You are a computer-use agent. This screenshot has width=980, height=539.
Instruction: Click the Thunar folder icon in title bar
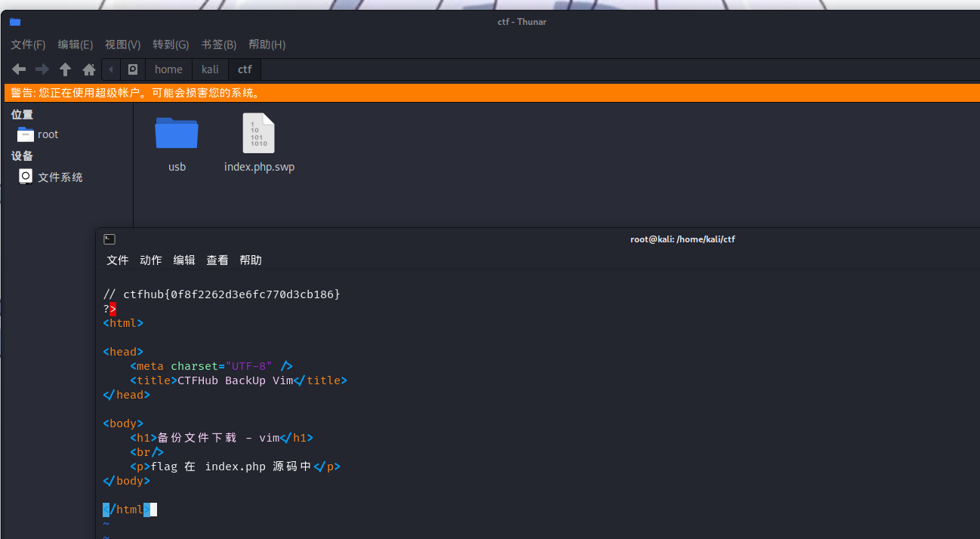15,22
